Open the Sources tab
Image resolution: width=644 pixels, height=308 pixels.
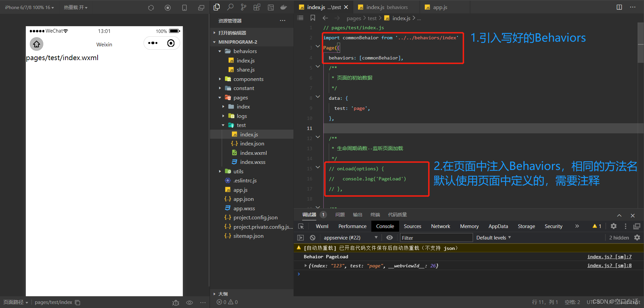(x=412, y=226)
